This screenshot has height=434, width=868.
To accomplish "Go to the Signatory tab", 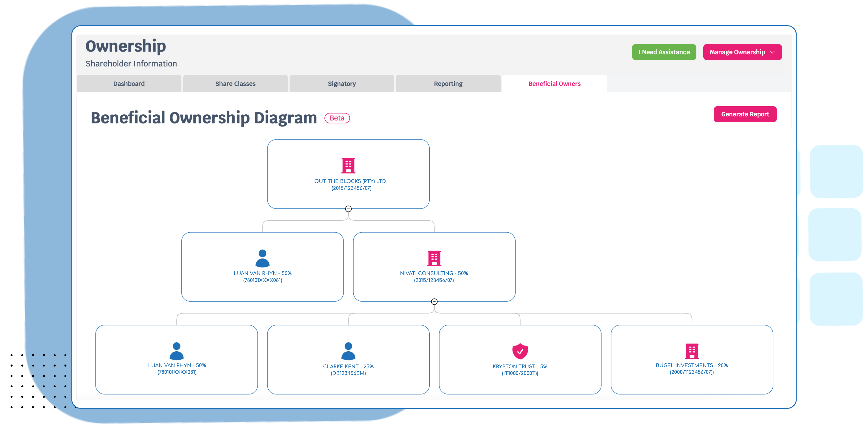I will pos(342,84).
